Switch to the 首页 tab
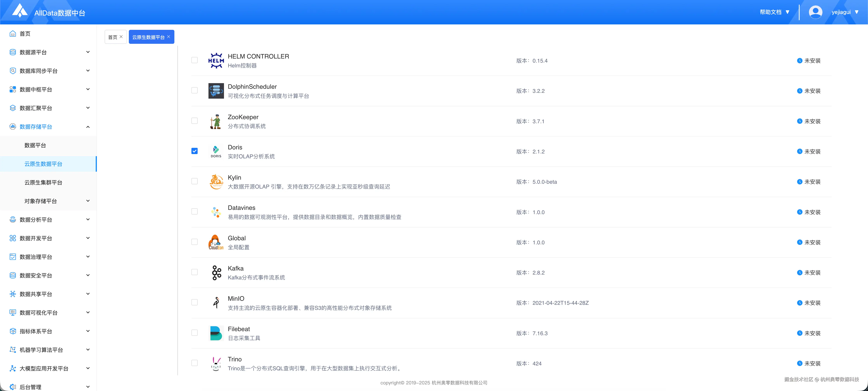Image resolution: width=868 pixels, height=391 pixels. (x=113, y=37)
